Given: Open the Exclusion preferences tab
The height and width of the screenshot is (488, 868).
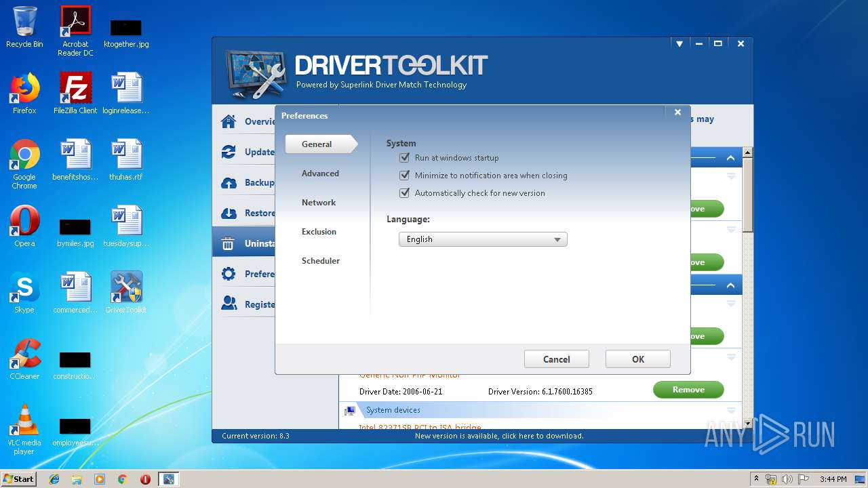Looking at the screenshot, I should 319,232.
